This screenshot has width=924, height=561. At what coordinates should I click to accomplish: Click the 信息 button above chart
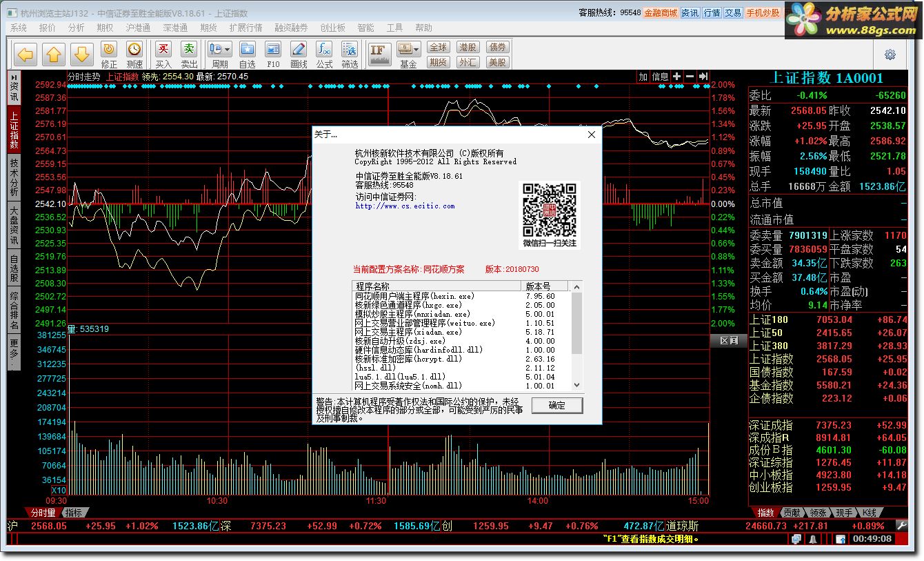click(x=660, y=77)
